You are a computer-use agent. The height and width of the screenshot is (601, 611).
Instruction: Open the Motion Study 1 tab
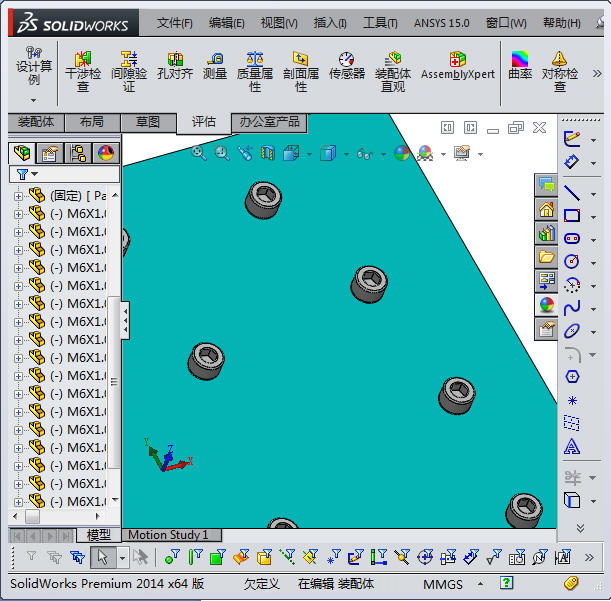click(x=168, y=535)
